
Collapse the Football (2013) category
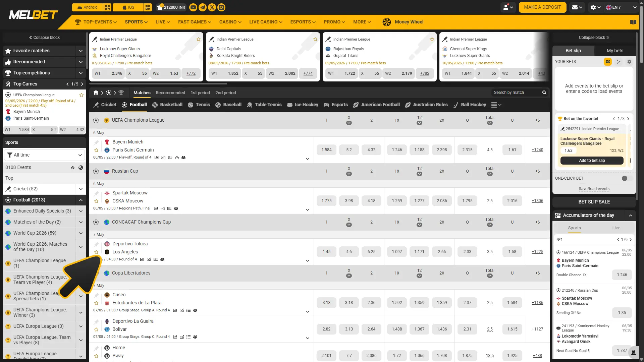(81, 200)
